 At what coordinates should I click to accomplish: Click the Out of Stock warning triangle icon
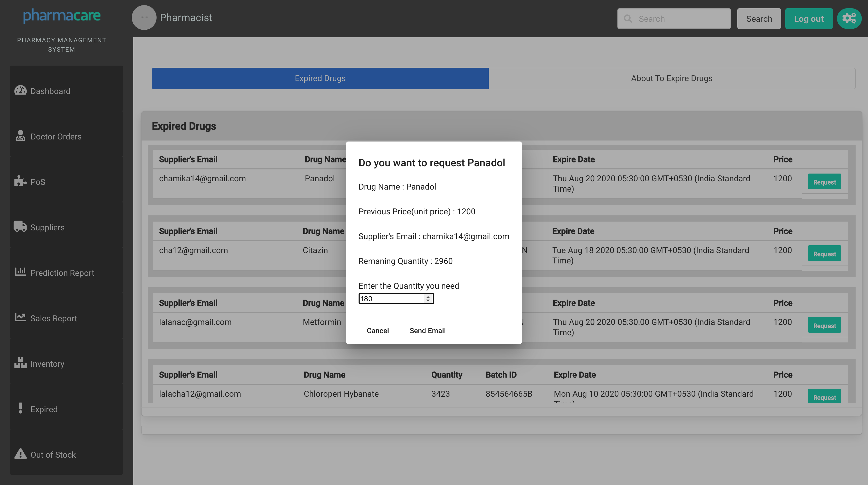click(20, 454)
